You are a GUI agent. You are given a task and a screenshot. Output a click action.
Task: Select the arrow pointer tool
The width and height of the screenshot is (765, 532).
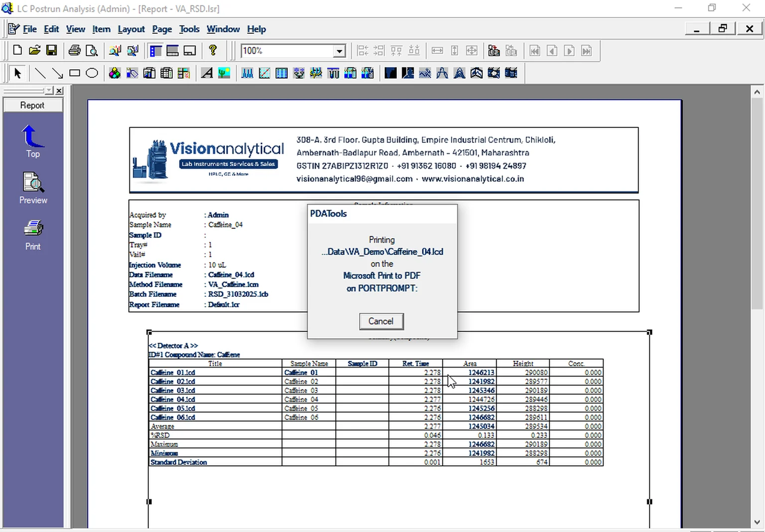click(x=17, y=73)
